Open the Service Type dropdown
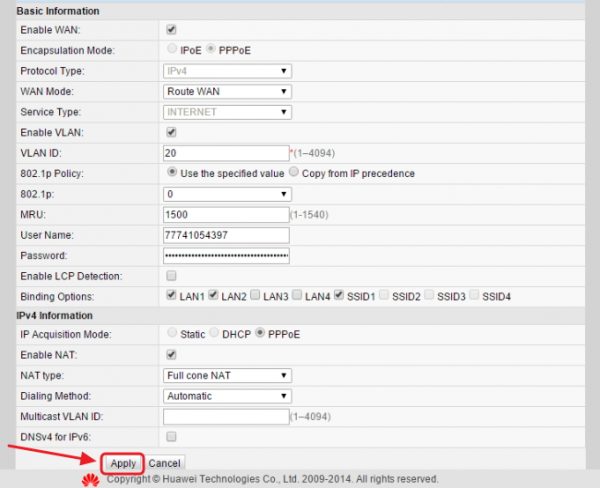 [x=227, y=112]
